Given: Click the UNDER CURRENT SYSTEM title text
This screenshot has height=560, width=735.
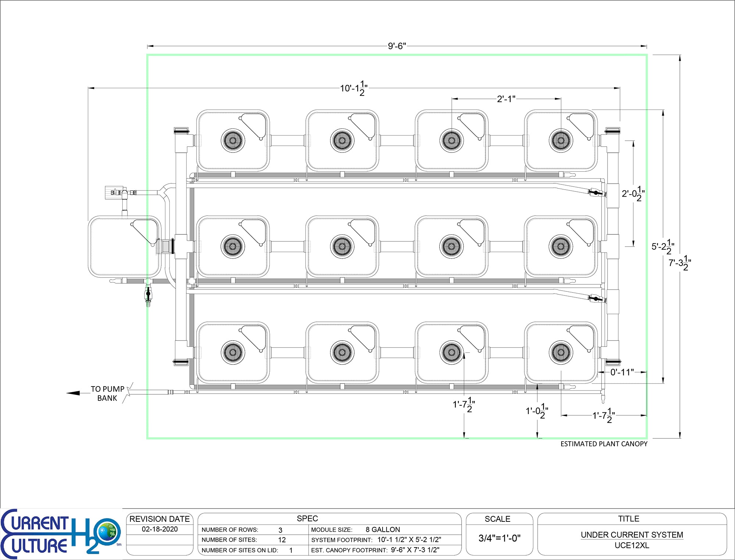Looking at the screenshot, I should click(x=632, y=535).
